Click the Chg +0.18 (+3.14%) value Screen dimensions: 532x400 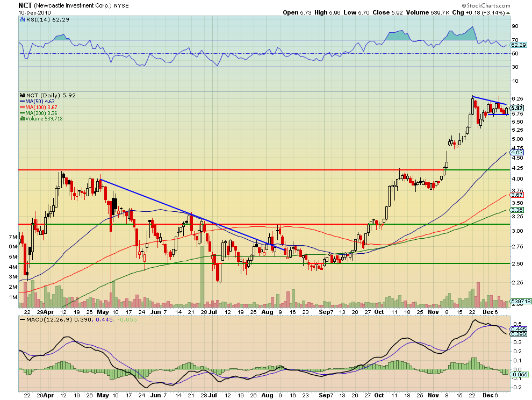479,12
